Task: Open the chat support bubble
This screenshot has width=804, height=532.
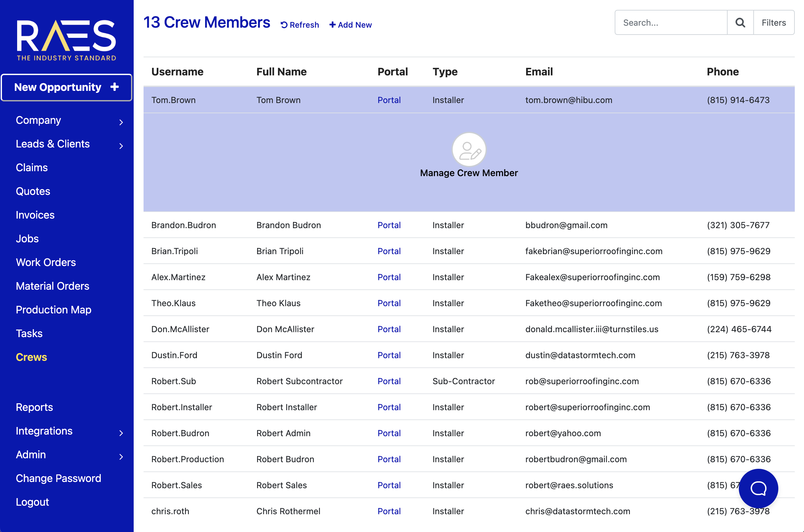Action: click(758, 488)
